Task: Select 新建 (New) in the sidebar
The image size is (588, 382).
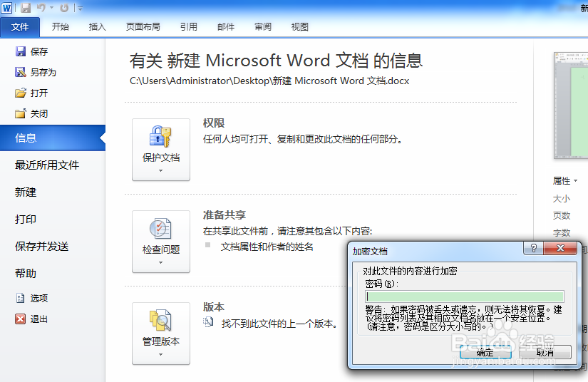Action: click(x=26, y=192)
